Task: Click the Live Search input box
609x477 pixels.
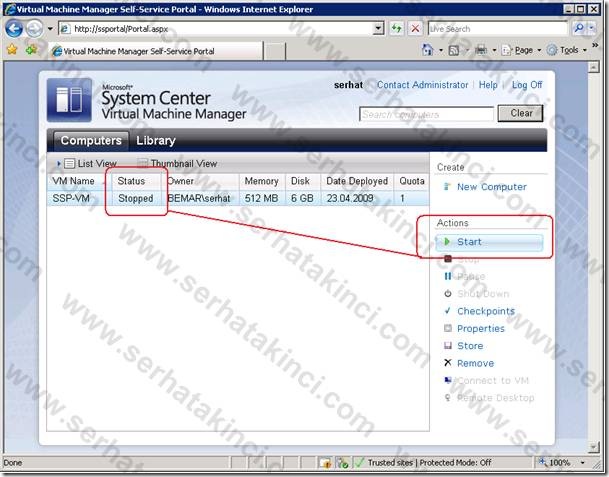Action: coord(498,28)
